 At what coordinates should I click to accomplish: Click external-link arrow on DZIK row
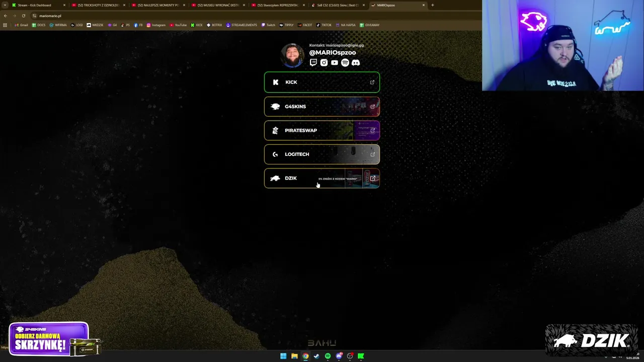coord(372,178)
